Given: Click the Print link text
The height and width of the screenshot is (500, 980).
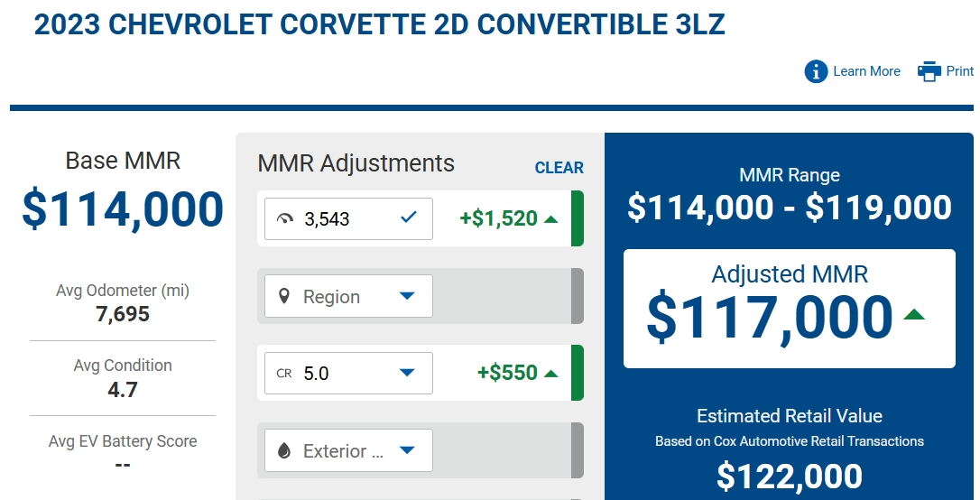Looking at the screenshot, I should tap(960, 71).
